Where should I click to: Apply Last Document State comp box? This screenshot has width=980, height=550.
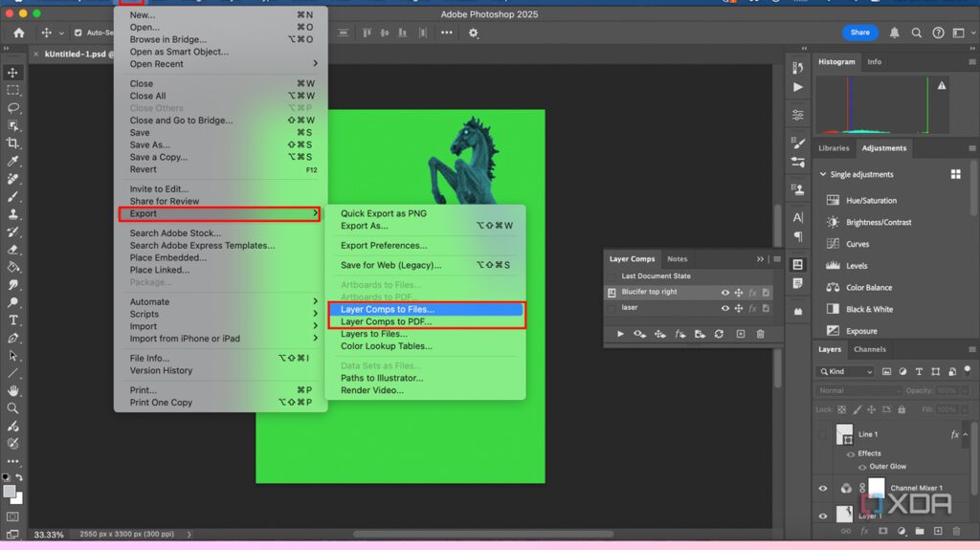tap(612, 276)
